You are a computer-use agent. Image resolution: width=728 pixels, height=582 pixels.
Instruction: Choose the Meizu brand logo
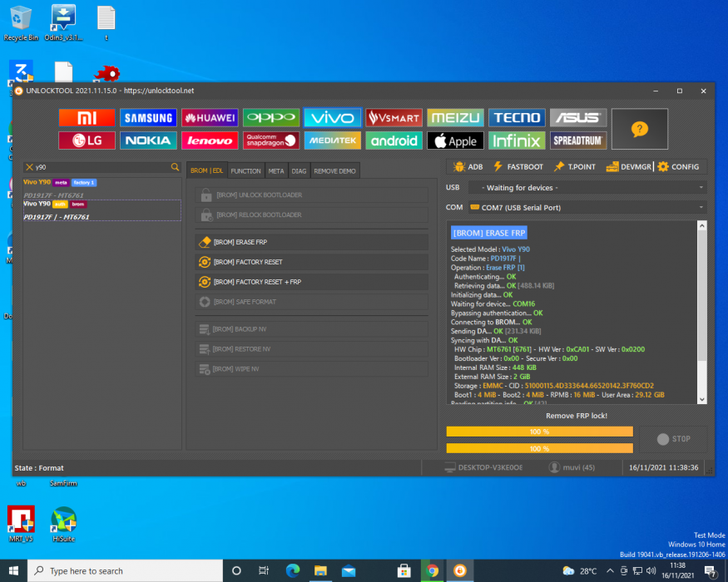[455, 118]
